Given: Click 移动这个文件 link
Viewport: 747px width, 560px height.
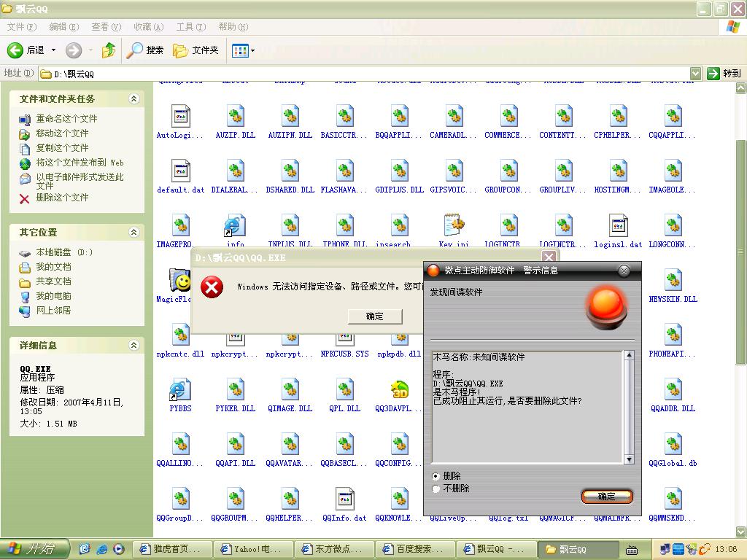Looking at the screenshot, I should click(63, 133).
